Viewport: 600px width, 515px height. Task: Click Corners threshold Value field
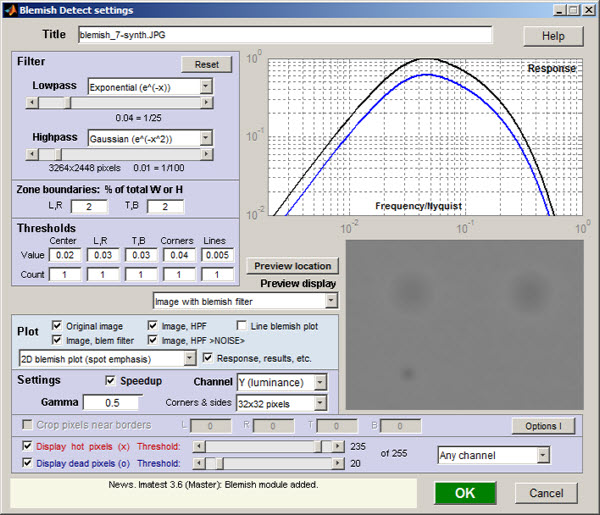pos(179,255)
